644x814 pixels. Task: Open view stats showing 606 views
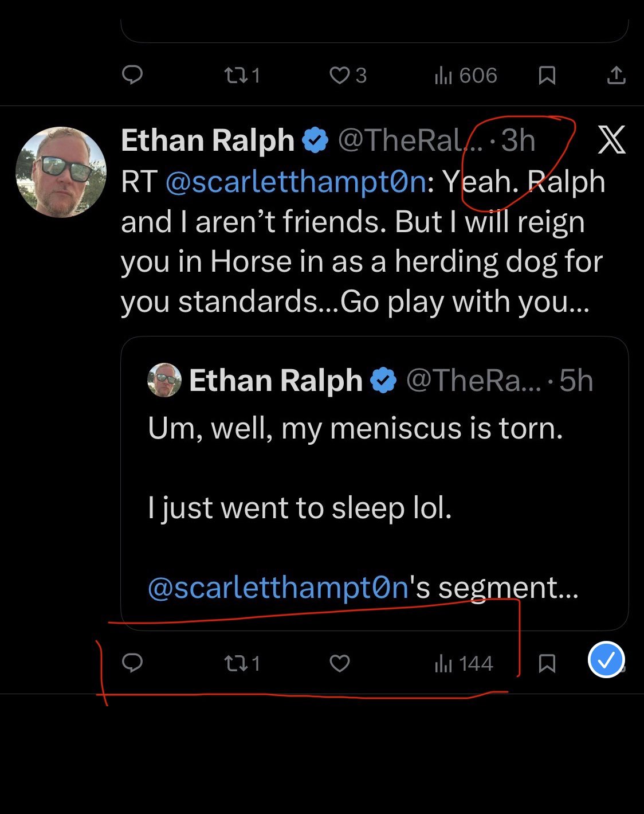point(465,75)
